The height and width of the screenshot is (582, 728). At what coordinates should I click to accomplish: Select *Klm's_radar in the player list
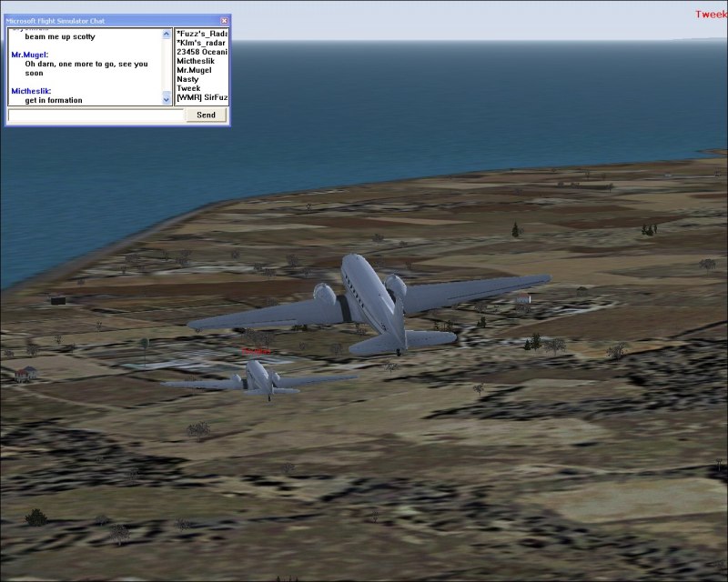pos(201,43)
